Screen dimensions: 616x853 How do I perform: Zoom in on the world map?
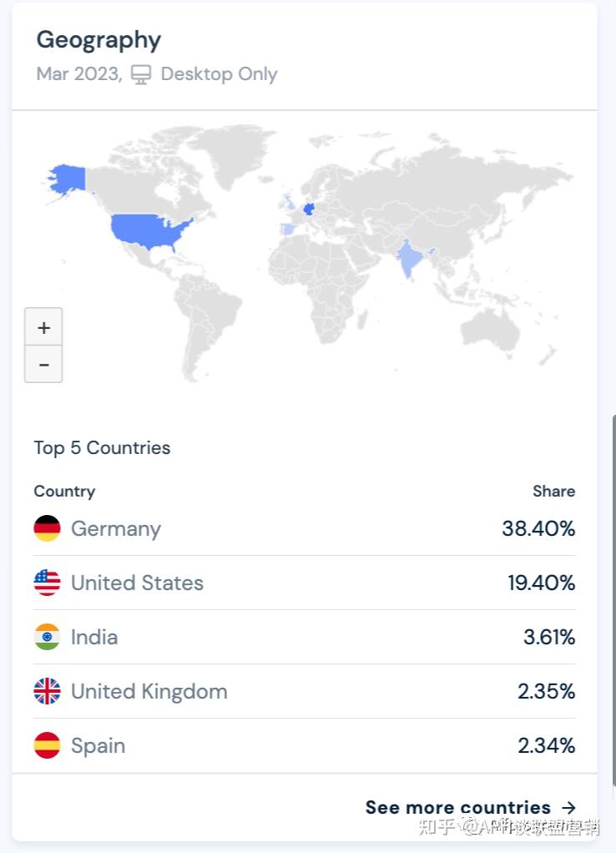click(x=43, y=328)
